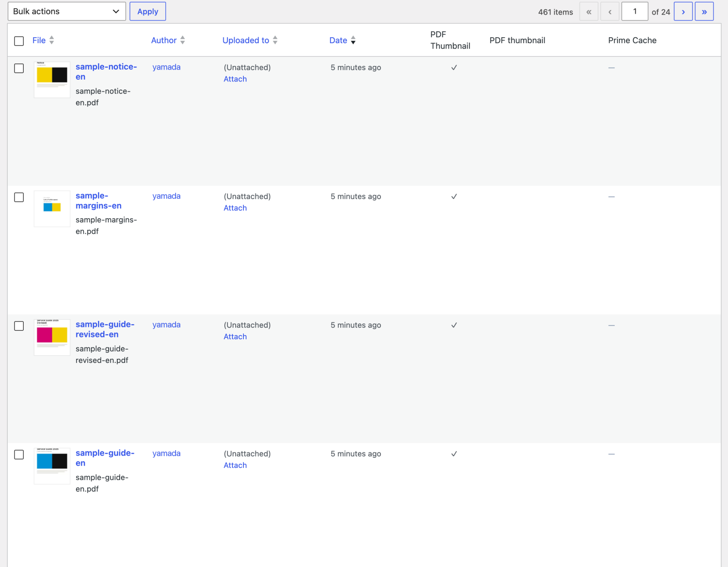This screenshot has height=567, width=728.
Task: Open the Bulk actions dropdown
Action: [67, 11]
